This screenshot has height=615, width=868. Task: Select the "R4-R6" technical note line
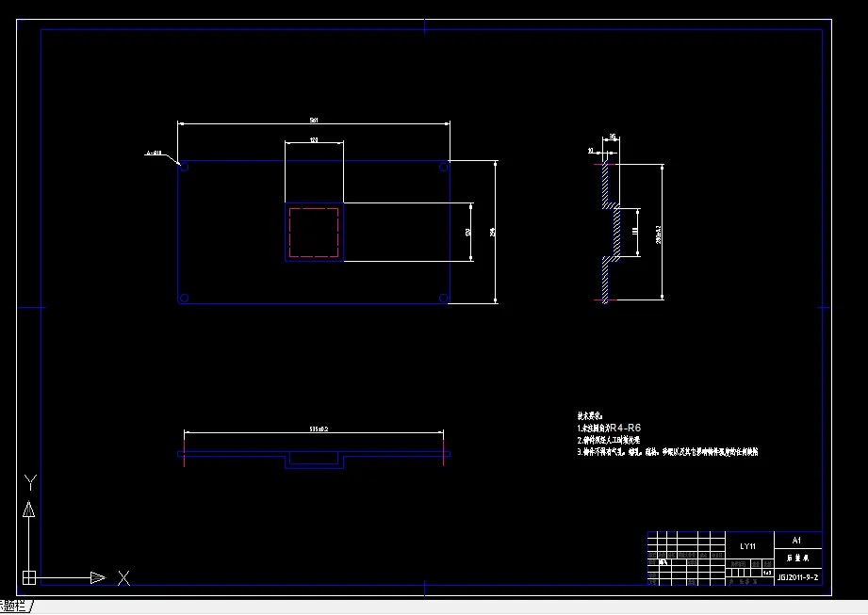[x=609, y=428]
